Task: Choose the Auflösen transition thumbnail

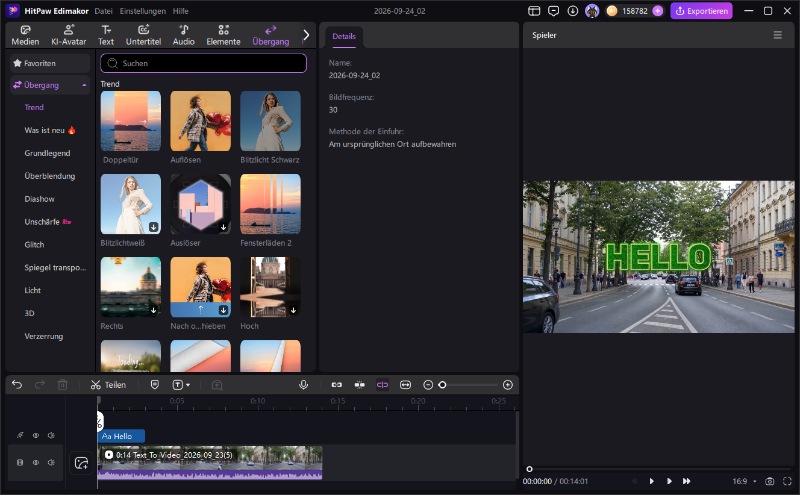Action: (x=201, y=121)
